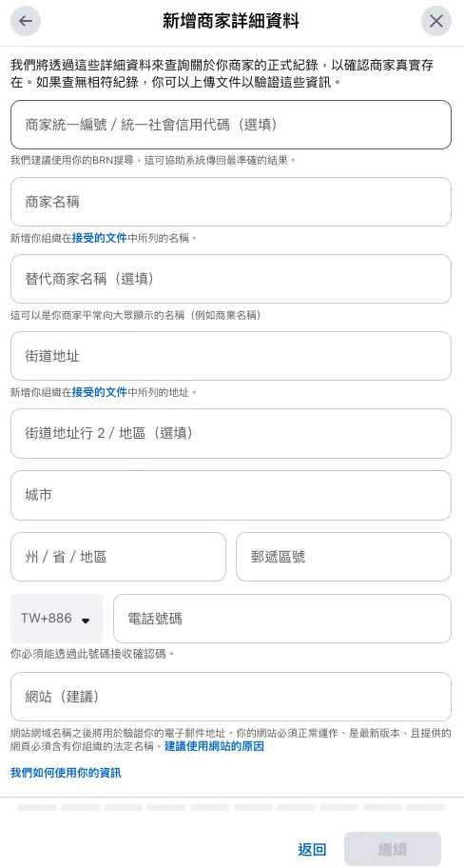Focus the 商家名稱 text field

(x=231, y=202)
